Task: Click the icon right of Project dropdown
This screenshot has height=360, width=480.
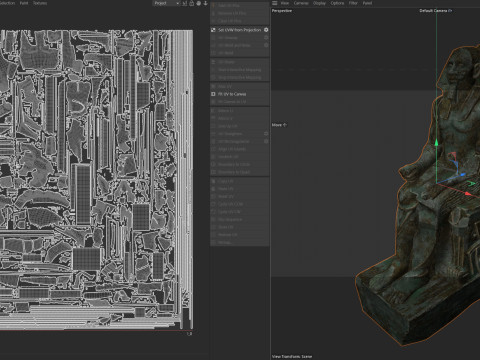Action: click(185, 3)
